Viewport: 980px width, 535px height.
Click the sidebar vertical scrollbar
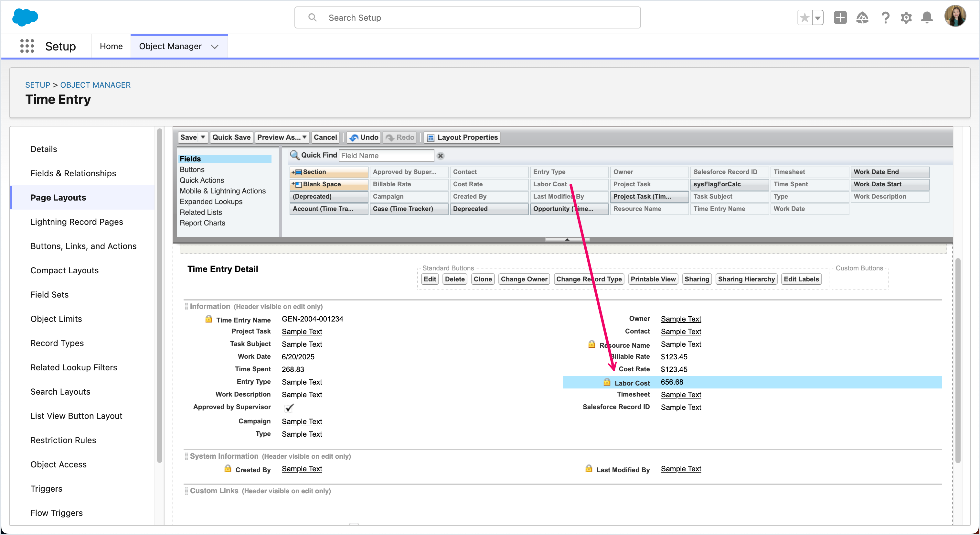[x=159, y=295]
